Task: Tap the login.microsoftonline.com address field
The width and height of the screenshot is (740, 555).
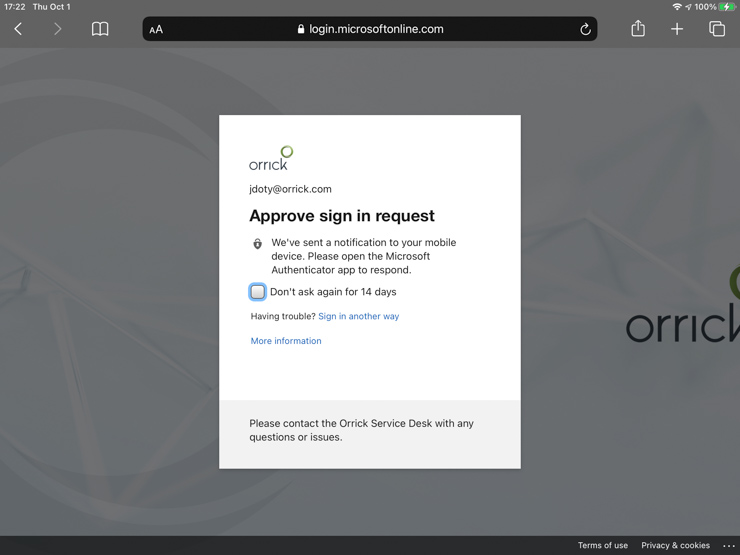Action: (370, 29)
